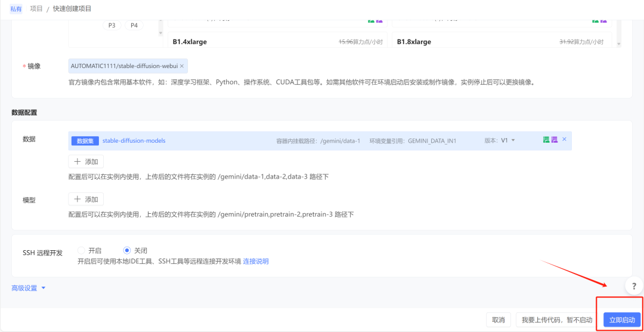Click the AUTOMATIC1111/stable-diffusion-webui image field
644x332 pixels.
tap(128, 66)
